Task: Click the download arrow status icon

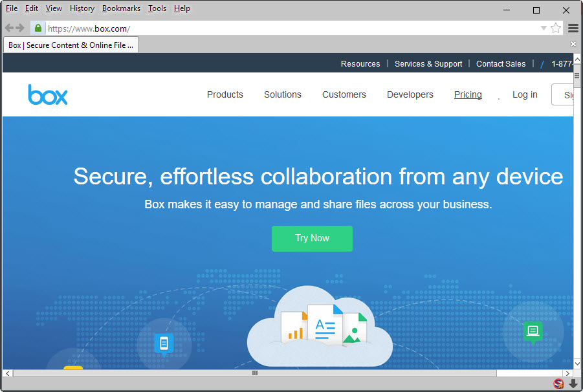Action: point(573,384)
